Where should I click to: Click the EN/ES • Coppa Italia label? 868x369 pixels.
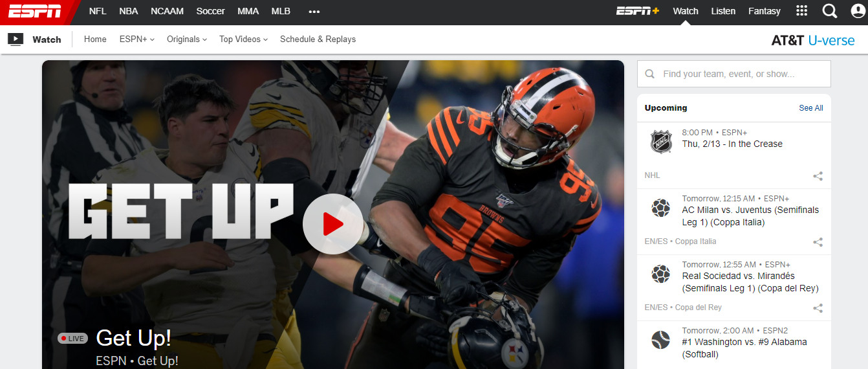coord(680,242)
